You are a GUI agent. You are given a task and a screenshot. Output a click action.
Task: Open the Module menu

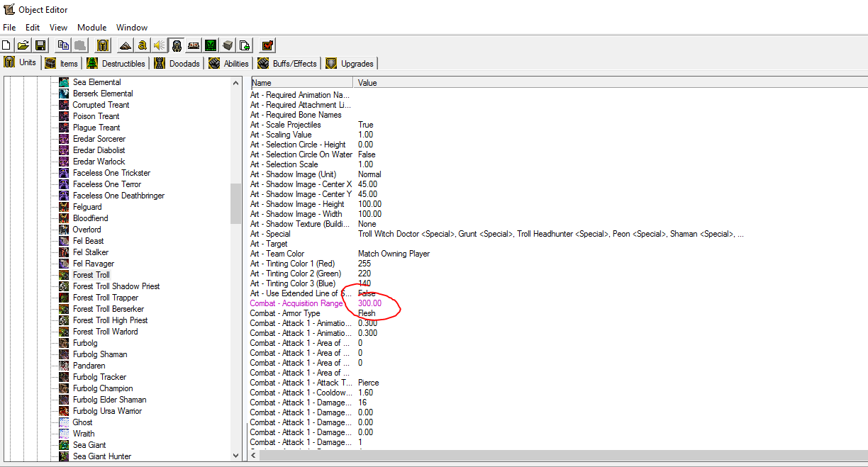pyautogui.click(x=92, y=28)
